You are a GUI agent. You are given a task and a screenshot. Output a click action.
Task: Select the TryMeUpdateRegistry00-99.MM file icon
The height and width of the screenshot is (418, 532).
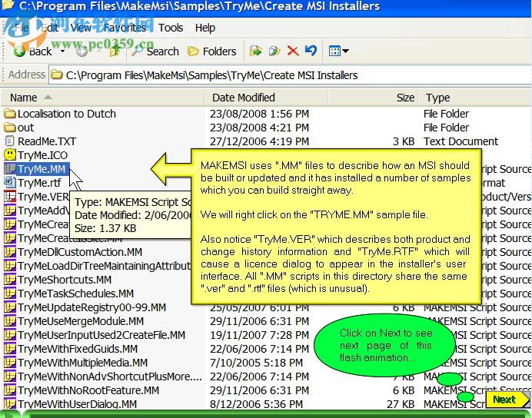10,307
